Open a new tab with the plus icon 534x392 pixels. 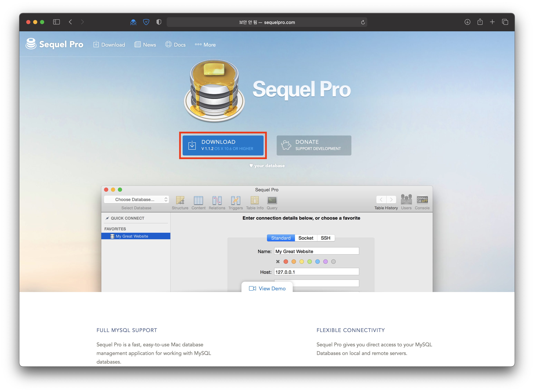click(492, 22)
